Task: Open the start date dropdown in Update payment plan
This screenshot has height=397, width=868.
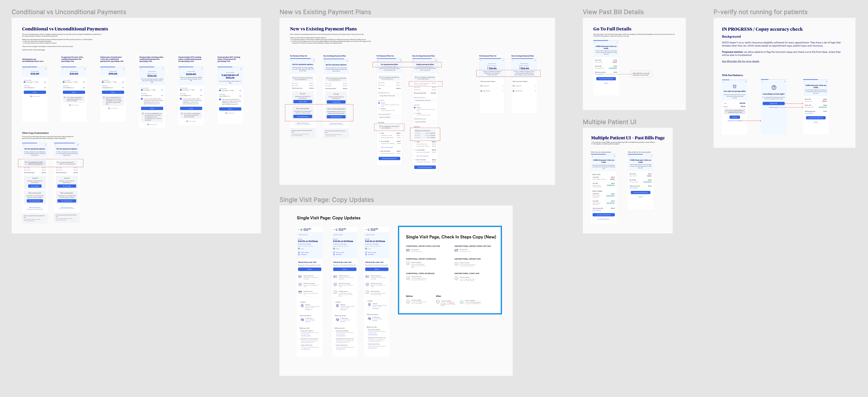Action: pyautogui.click(x=425, y=100)
